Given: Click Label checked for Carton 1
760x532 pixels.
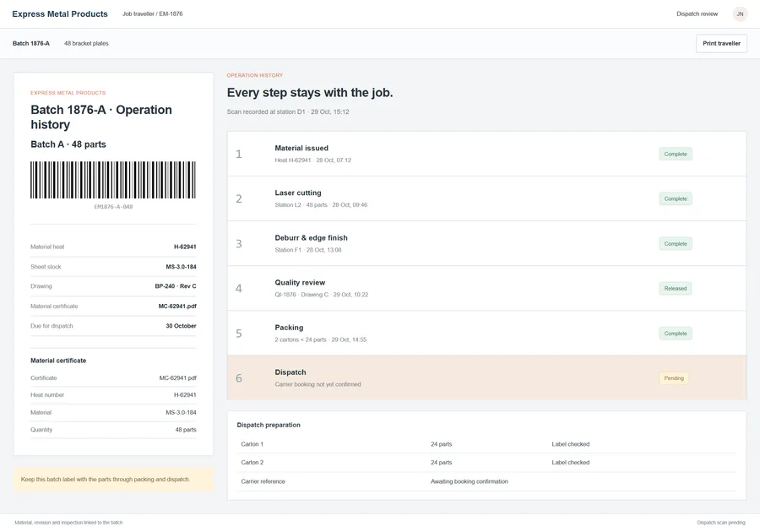Looking at the screenshot, I should point(571,444).
